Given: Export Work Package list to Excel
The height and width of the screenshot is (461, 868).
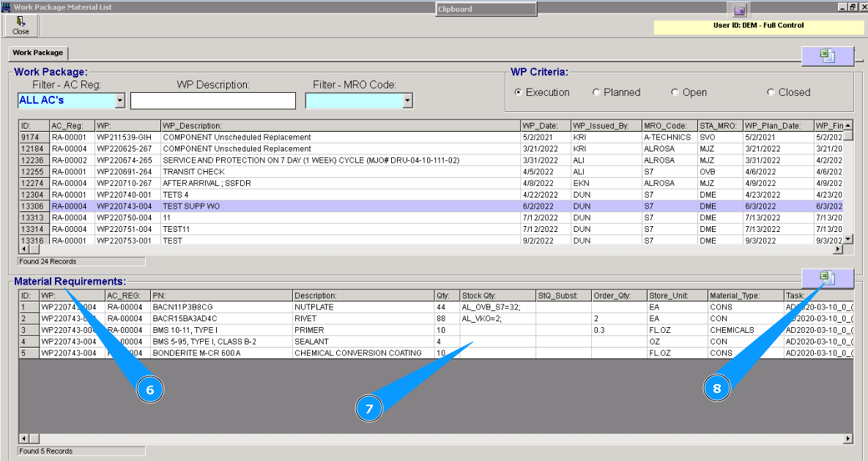Looking at the screenshot, I should tap(827, 56).
